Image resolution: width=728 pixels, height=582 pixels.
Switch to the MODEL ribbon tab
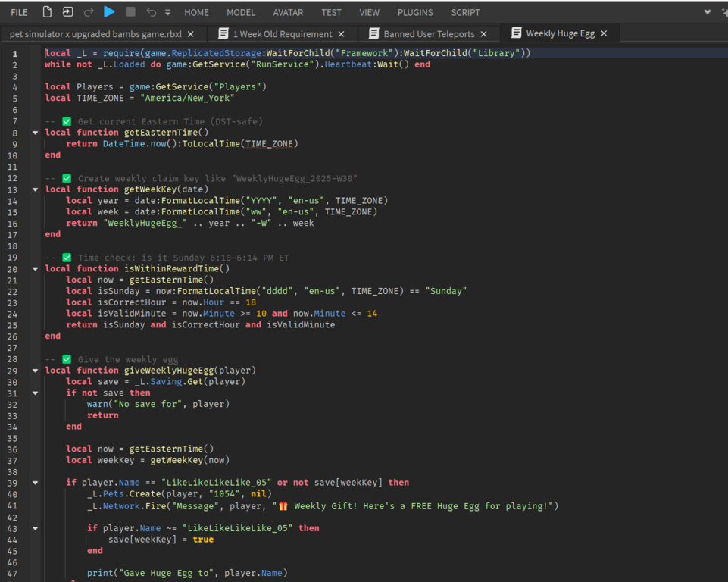(241, 12)
